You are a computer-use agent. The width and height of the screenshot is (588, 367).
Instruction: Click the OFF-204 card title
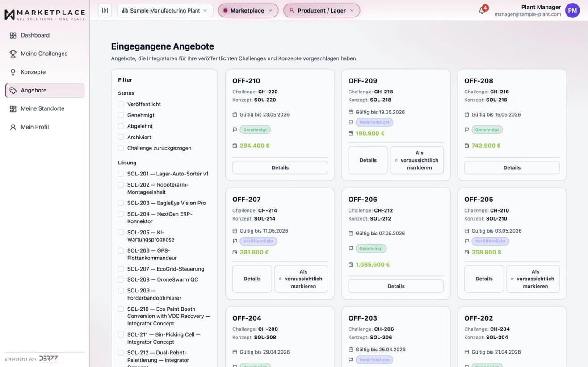coord(247,318)
